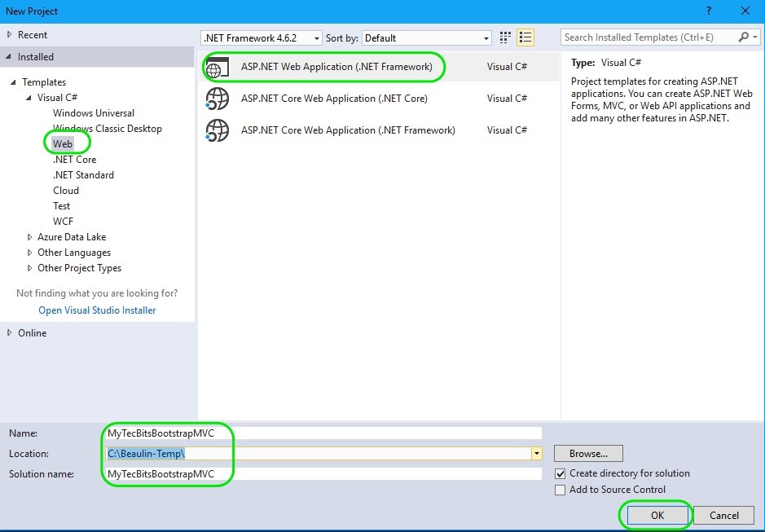Screen dimensions: 765x532
Task: Click the Browse... button
Action: pyautogui.click(x=588, y=454)
